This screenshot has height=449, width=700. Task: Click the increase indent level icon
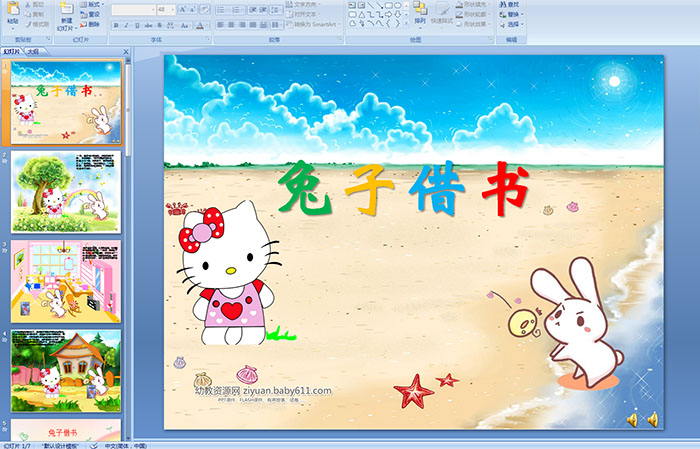(263, 10)
